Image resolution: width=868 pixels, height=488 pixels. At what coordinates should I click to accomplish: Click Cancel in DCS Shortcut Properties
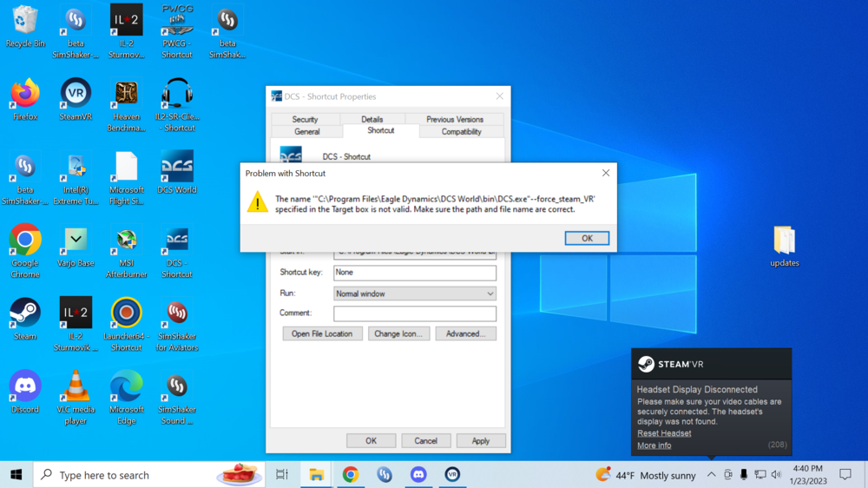pyautogui.click(x=425, y=441)
